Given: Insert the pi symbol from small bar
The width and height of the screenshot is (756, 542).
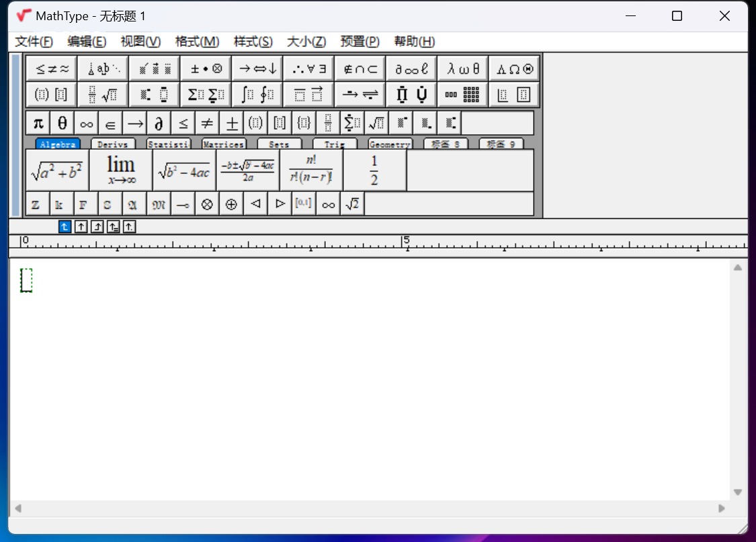Looking at the screenshot, I should click(x=38, y=124).
